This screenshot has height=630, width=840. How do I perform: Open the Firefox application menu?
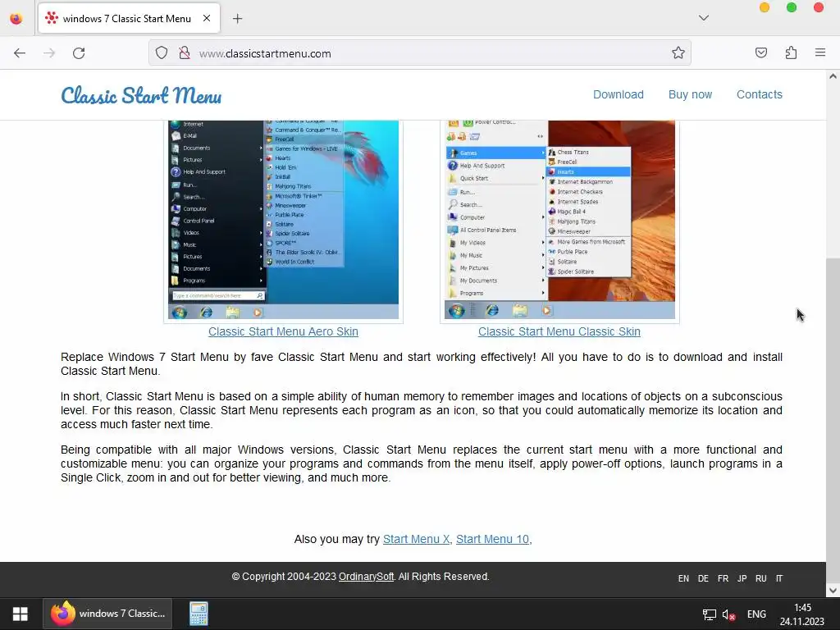(820, 53)
